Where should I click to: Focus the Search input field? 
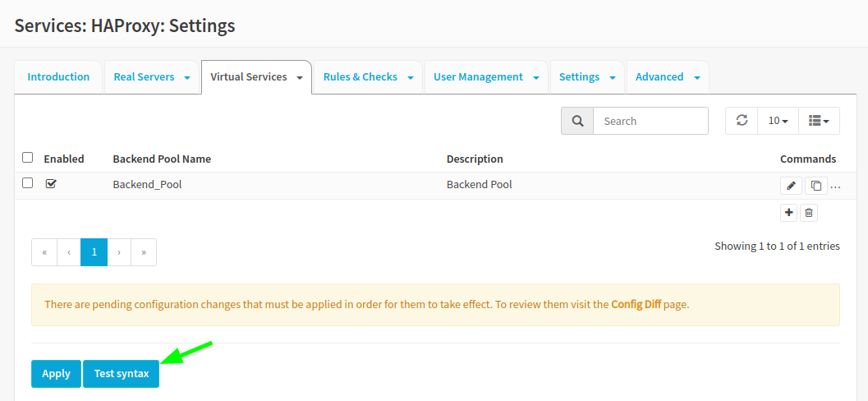[x=650, y=121]
